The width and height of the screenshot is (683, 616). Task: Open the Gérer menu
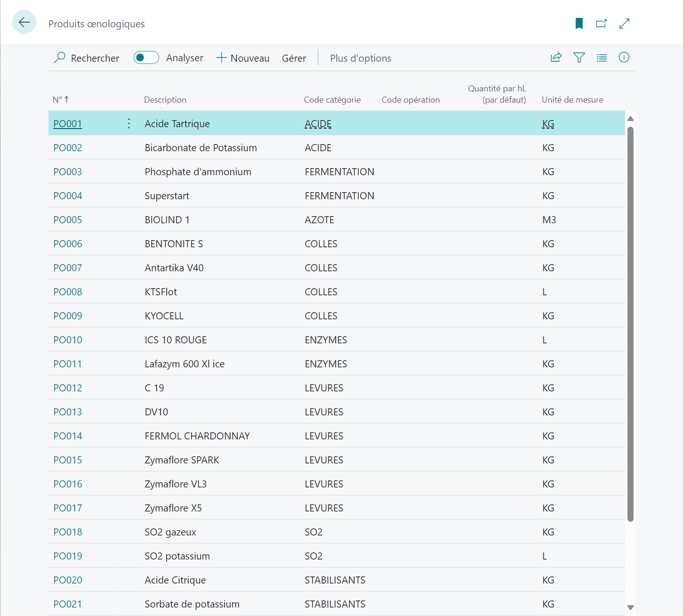294,58
